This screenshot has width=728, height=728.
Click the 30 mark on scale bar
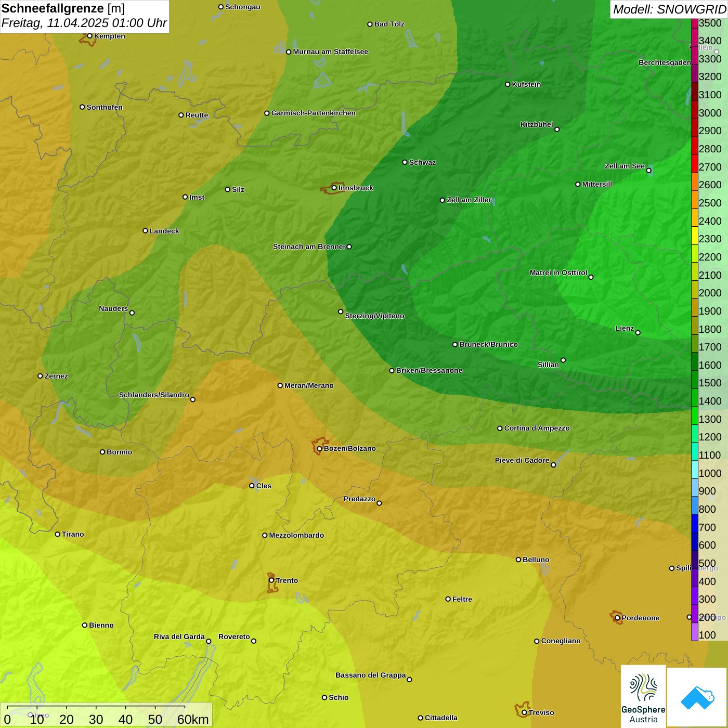pos(96,719)
